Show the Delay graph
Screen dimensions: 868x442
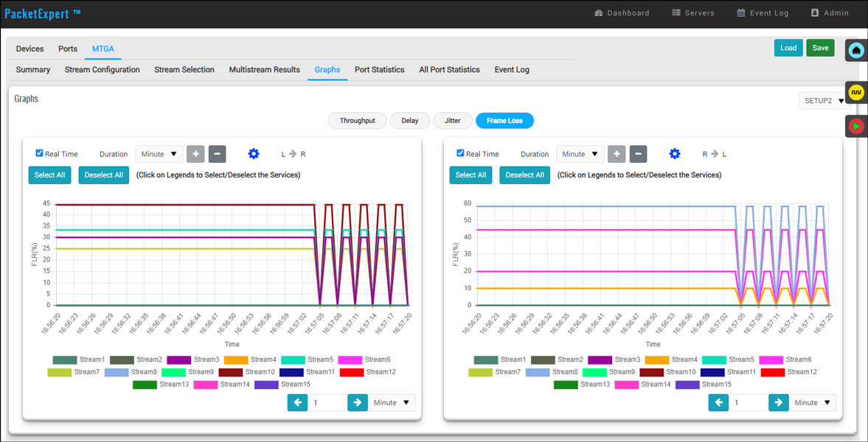click(x=410, y=121)
